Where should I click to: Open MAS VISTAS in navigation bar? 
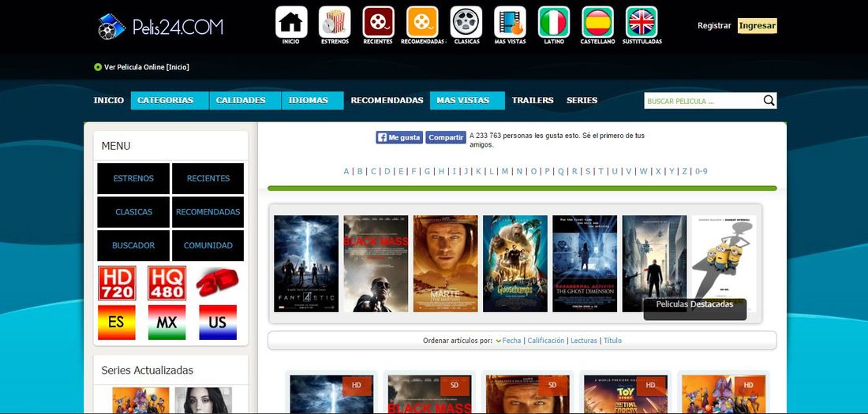tap(467, 100)
